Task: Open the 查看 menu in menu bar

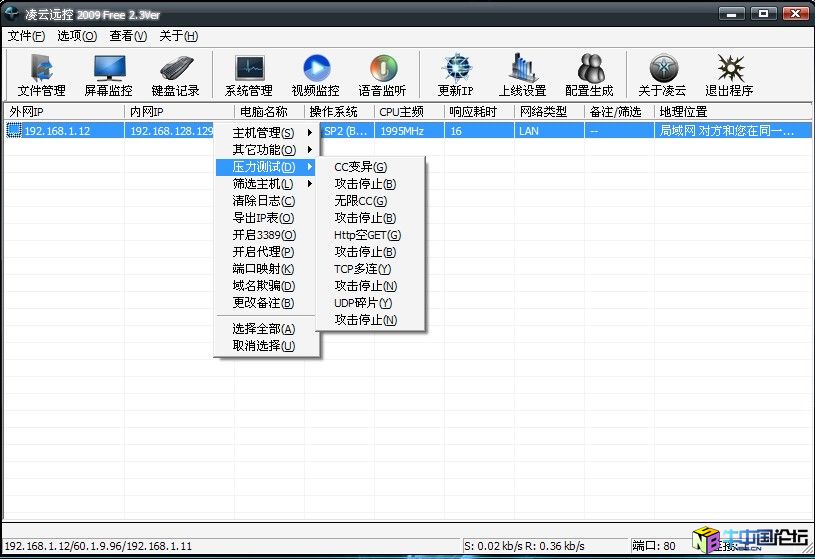Action: coord(128,36)
